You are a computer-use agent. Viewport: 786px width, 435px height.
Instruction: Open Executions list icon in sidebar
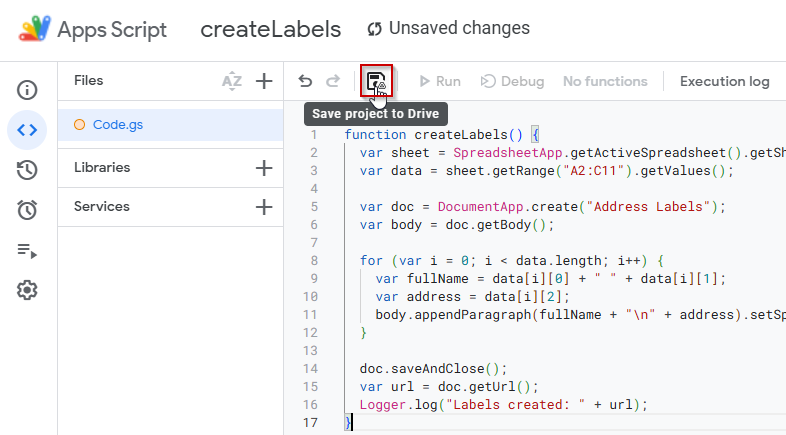click(27, 250)
